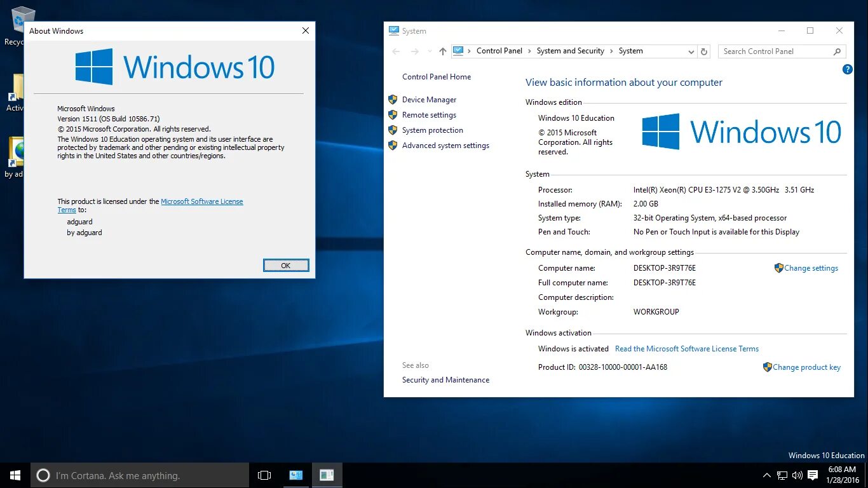Click OK in About Windows dialog
Image resolution: width=868 pixels, height=488 pixels.
click(286, 266)
